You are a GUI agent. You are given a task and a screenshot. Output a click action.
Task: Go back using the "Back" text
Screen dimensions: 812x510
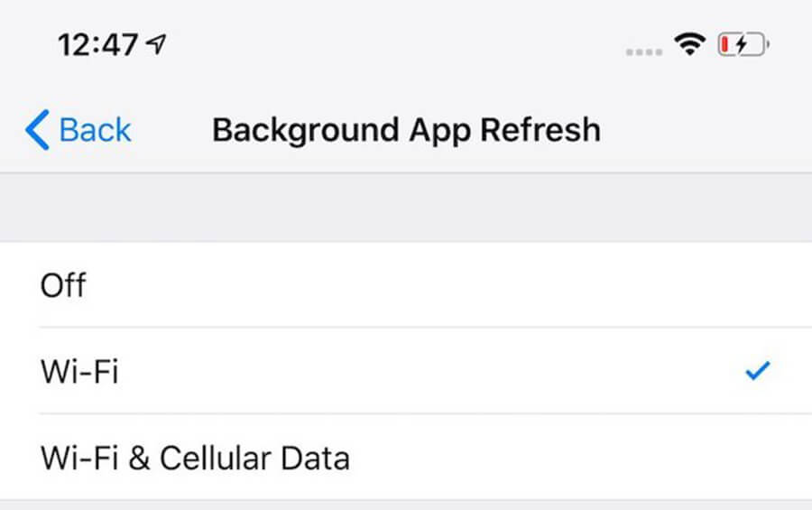coord(95,130)
